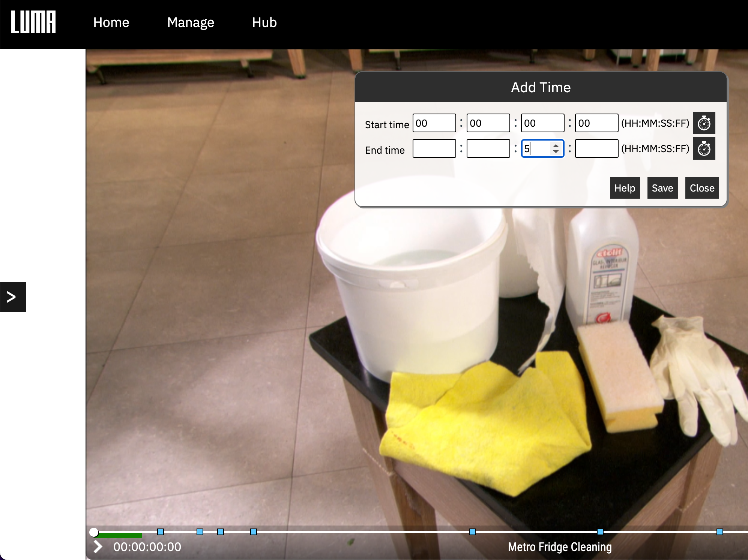Open the Hub menu
Image resolution: width=748 pixels, height=560 pixels.
[264, 22]
